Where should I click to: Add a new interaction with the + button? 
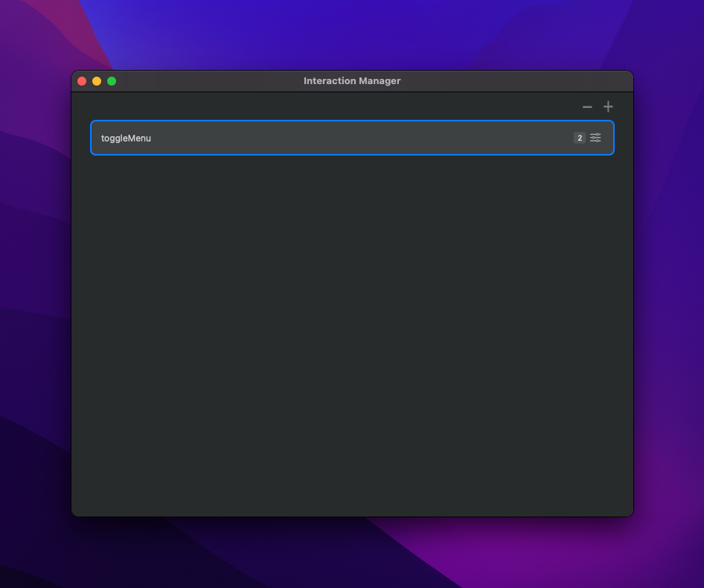pyautogui.click(x=608, y=106)
